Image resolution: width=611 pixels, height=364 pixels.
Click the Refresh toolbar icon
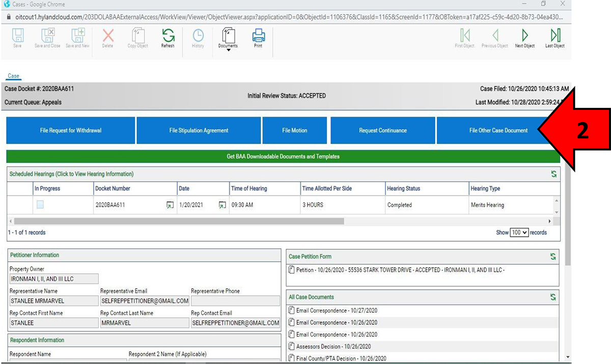click(x=168, y=37)
